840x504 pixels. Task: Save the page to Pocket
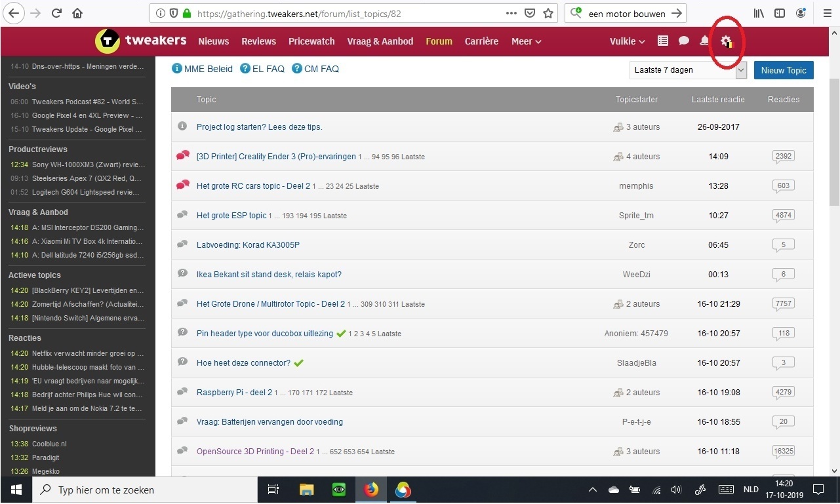(x=530, y=13)
